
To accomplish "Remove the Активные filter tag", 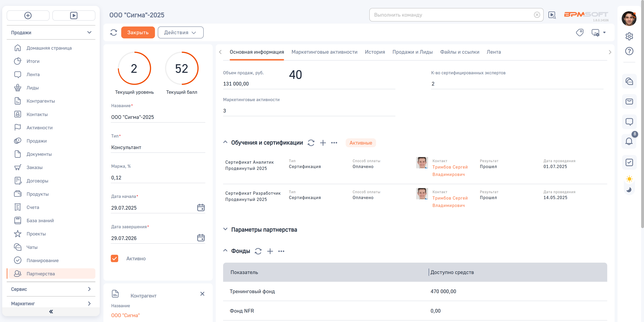I will 360,143.
